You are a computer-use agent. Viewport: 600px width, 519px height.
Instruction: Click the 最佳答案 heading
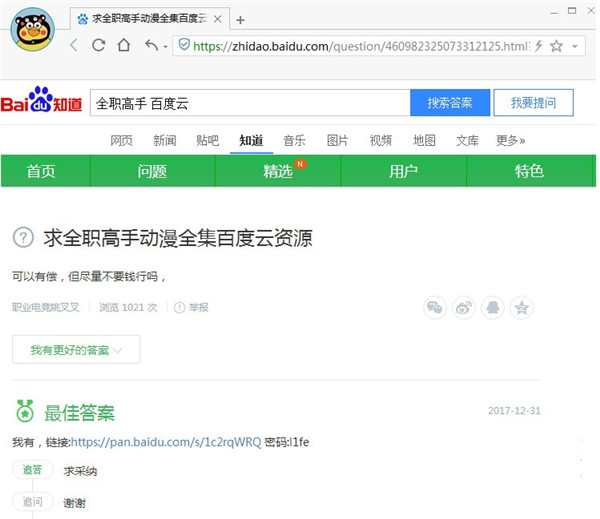tap(80, 413)
